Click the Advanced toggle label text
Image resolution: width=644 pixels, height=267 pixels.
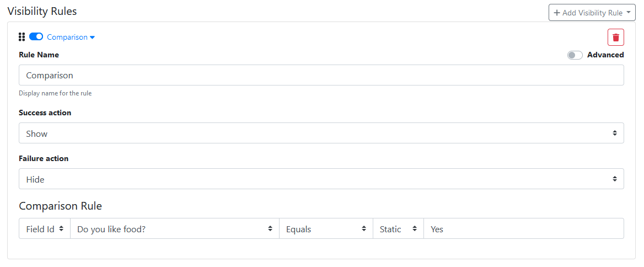(605, 55)
